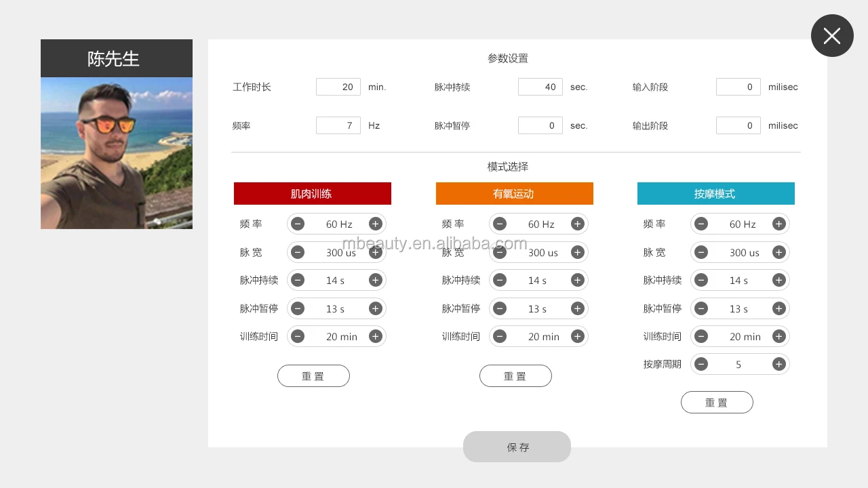Increase 脉宽 in 按摩模式 column

pos(778,252)
